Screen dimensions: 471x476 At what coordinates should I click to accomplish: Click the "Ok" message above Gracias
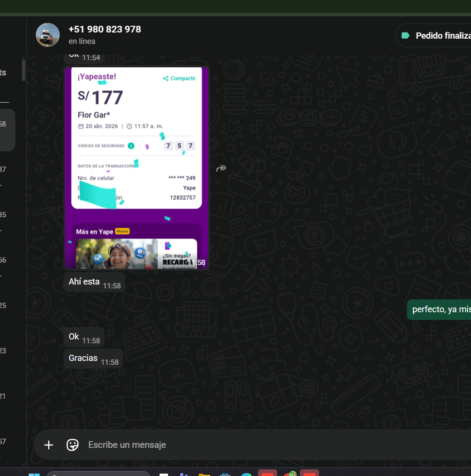coord(84,337)
